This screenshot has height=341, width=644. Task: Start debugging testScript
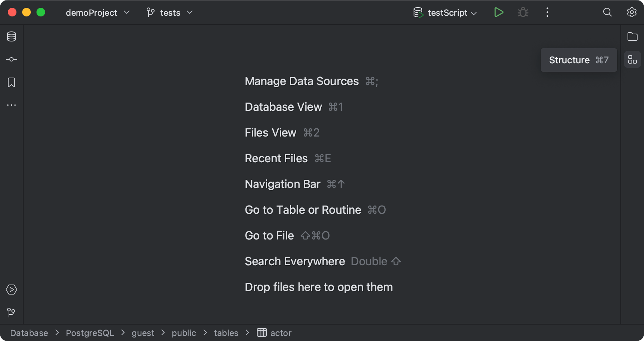coord(523,12)
